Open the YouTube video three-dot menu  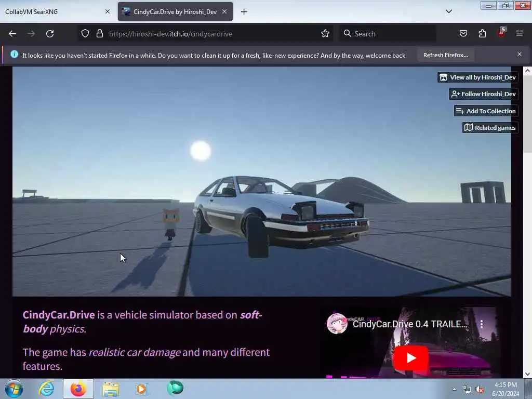click(482, 324)
